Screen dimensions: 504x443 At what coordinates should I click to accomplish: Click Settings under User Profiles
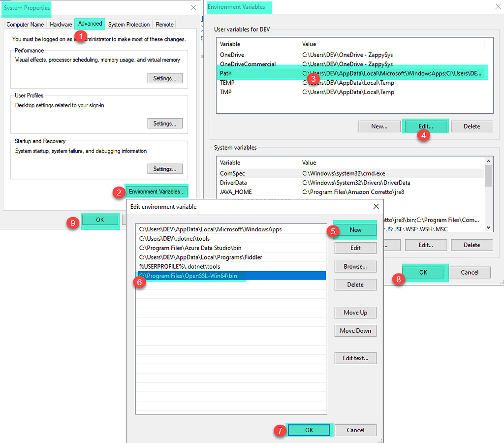click(x=164, y=123)
